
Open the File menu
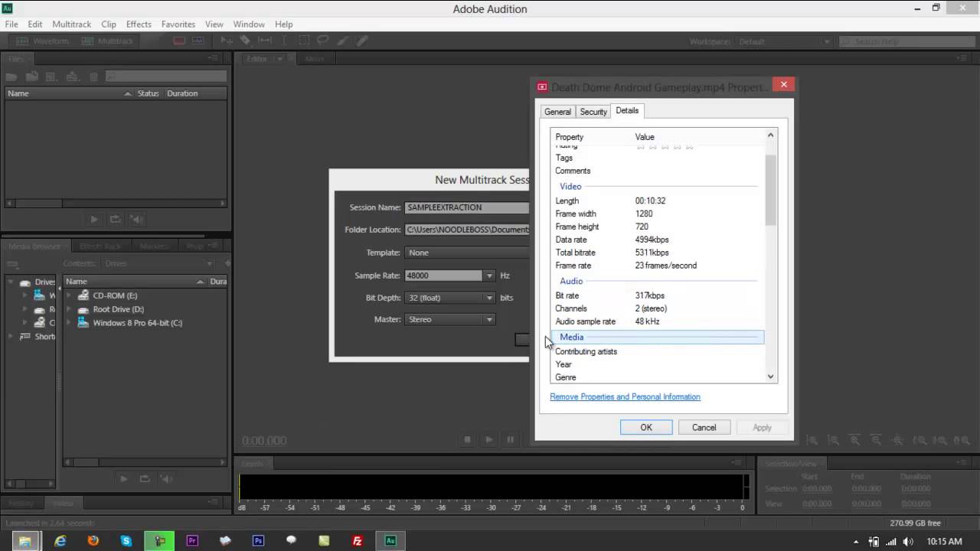[11, 24]
